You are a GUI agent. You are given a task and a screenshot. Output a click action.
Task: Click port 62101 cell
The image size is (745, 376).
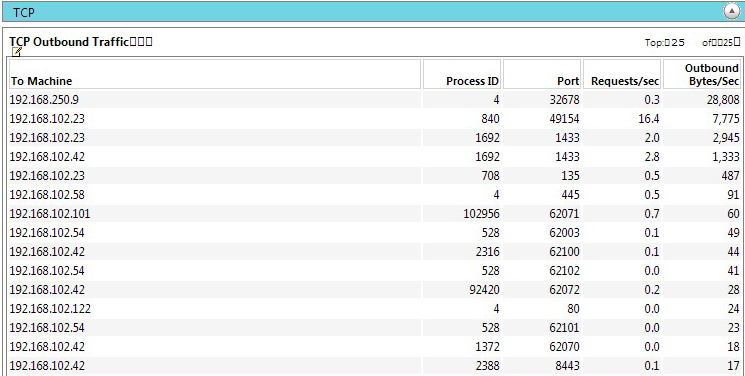[564, 328]
